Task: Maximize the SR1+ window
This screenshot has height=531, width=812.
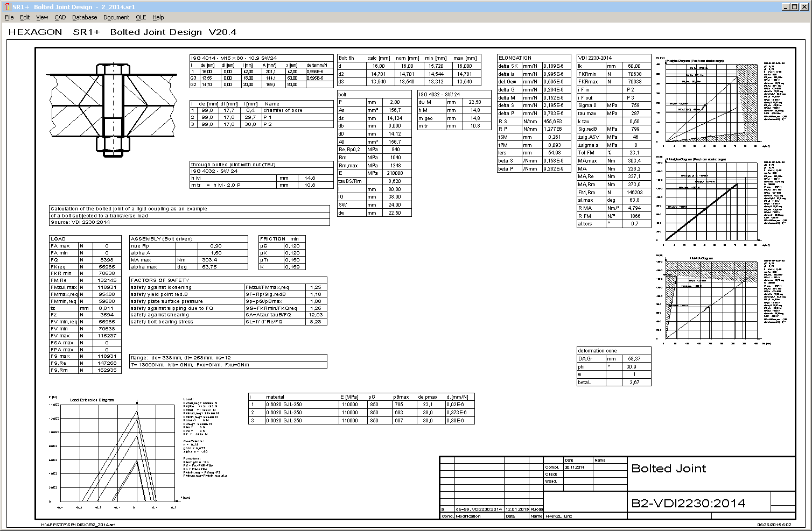Action: [x=795, y=7]
